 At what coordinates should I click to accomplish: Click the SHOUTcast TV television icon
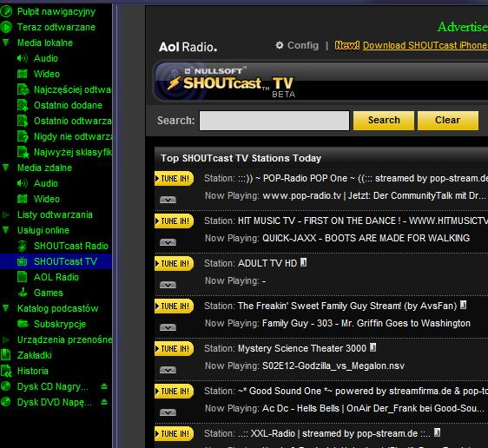[23, 261]
